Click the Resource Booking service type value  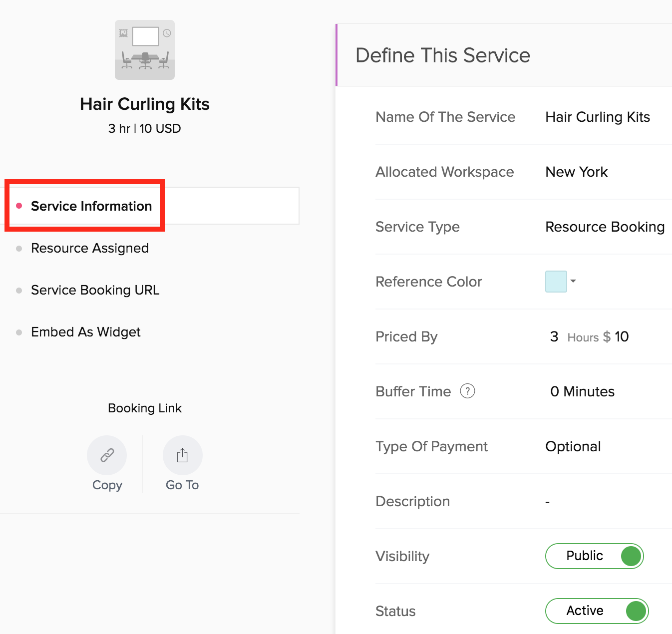click(605, 227)
